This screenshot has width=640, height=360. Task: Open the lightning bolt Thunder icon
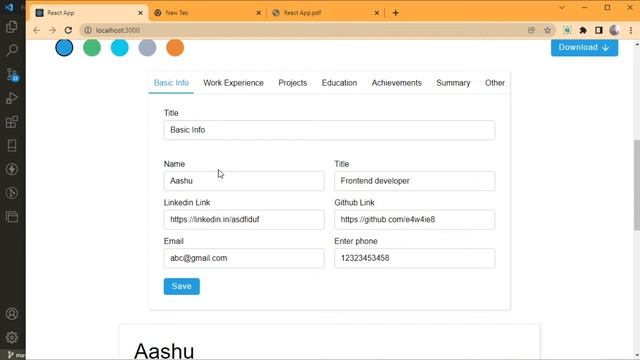point(12,169)
